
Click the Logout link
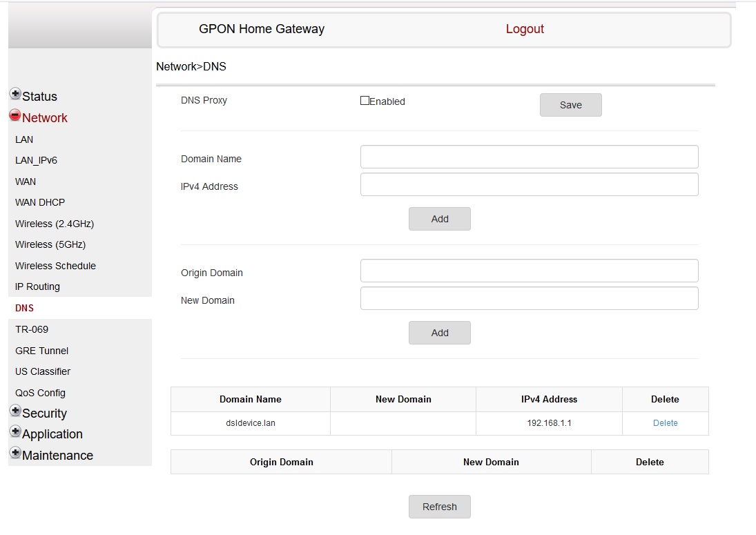point(525,29)
